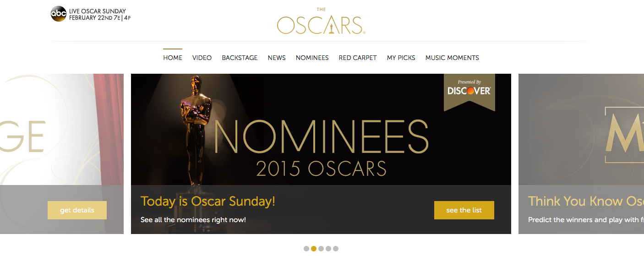Click the 'Today is Oscar Sunday!' headline

(208, 201)
